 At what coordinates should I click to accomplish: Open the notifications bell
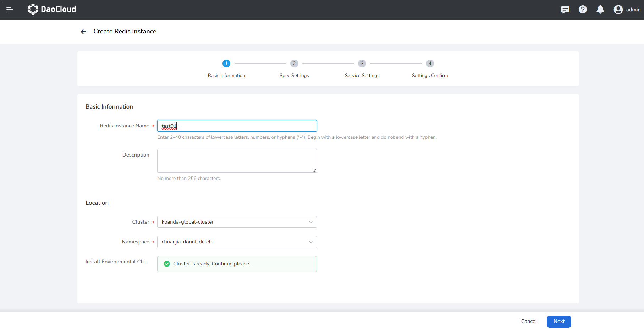coord(600,10)
